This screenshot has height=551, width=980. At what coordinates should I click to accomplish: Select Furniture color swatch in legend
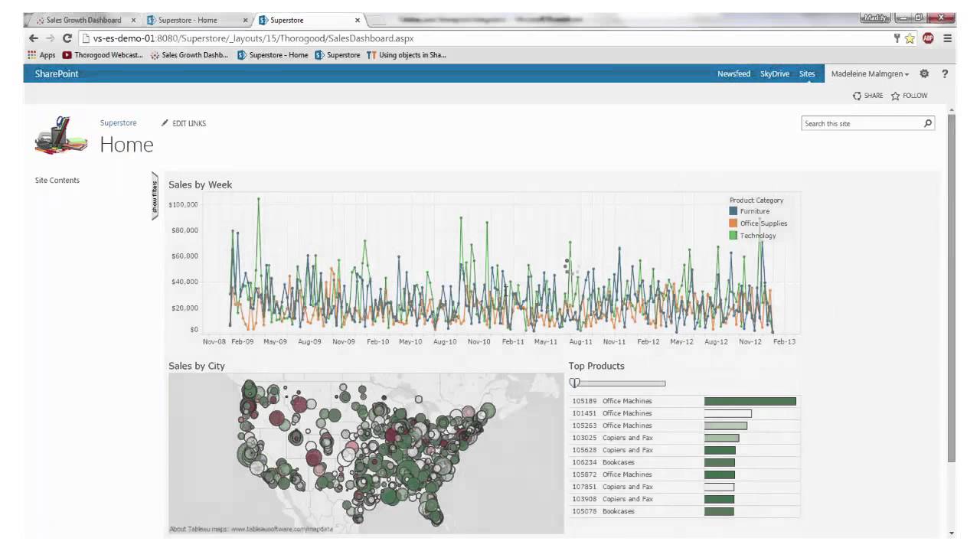coord(733,211)
